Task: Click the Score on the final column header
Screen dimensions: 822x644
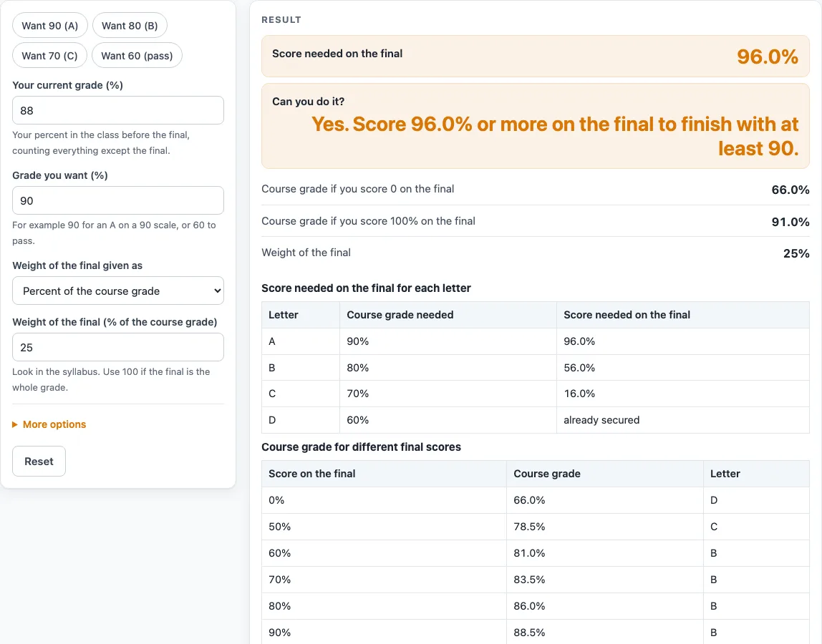Action: point(385,474)
